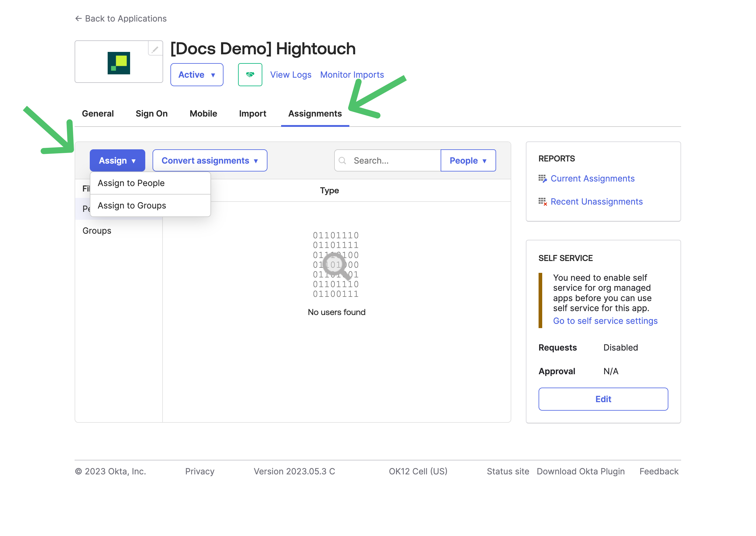
Task: Open the View Logs link
Action: (x=291, y=75)
